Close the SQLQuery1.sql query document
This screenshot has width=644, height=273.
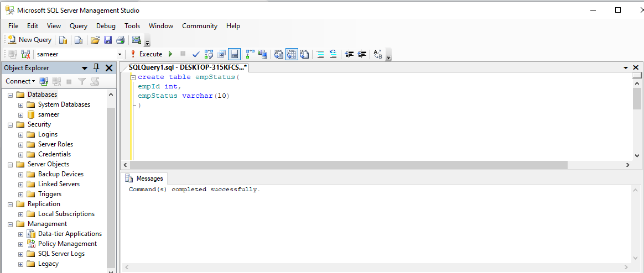click(x=635, y=68)
